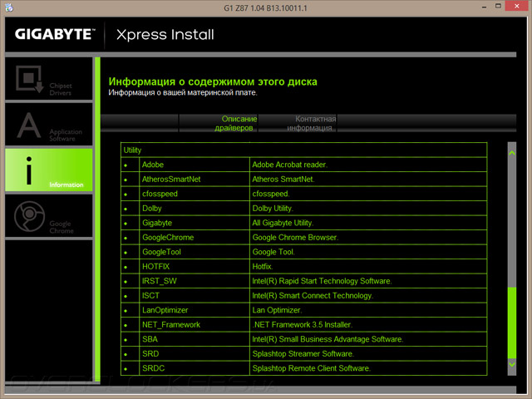Screen dimensions: 532x399
Task: Click the 'Google Tool.' description
Action: point(273,252)
